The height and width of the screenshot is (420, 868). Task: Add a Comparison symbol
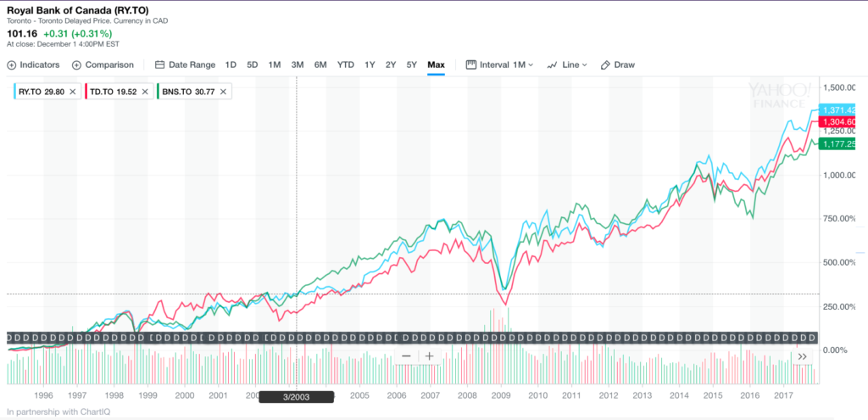coord(103,64)
